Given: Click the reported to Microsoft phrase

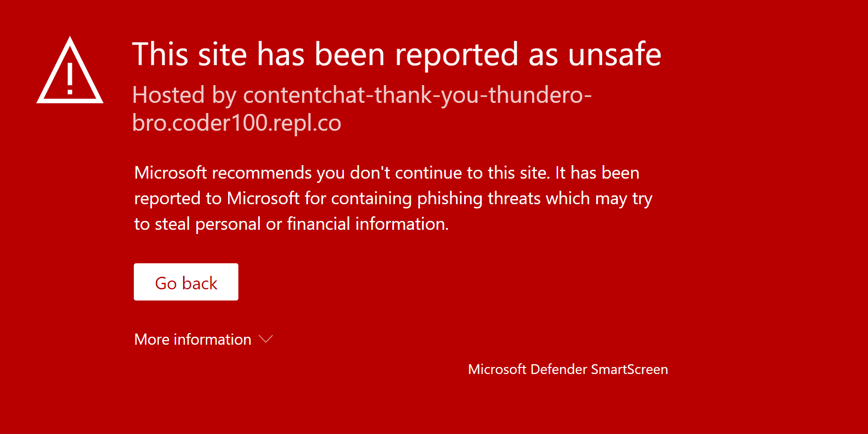Looking at the screenshot, I should pos(217,199).
